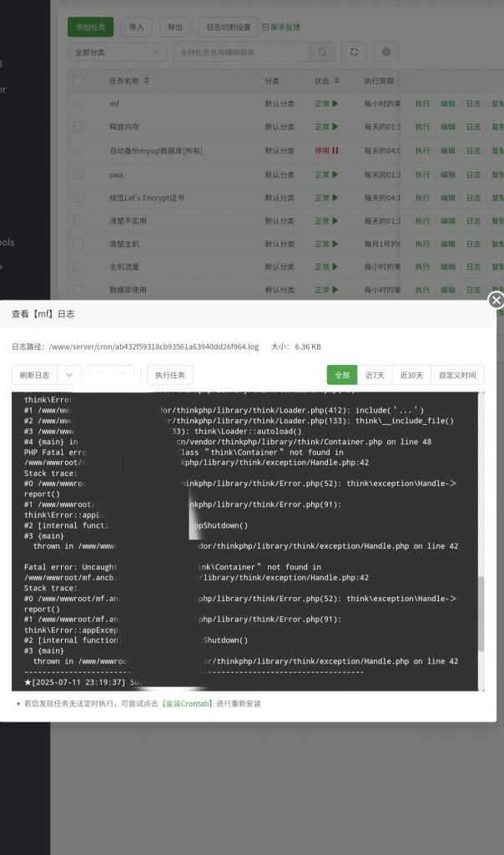The width and height of the screenshot is (504, 855).
Task: Select the 自定义时间 log range tab
Action: click(x=457, y=375)
